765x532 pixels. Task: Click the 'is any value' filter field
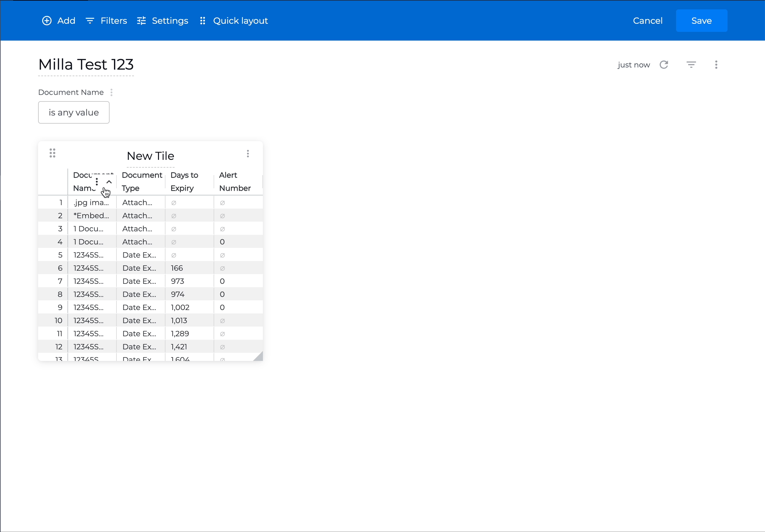pos(74,112)
